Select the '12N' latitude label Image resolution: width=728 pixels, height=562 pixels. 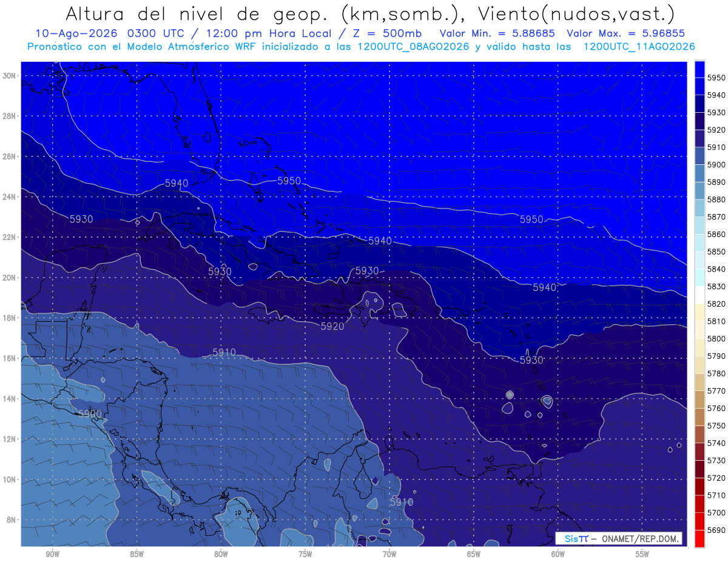click(x=10, y=439)
